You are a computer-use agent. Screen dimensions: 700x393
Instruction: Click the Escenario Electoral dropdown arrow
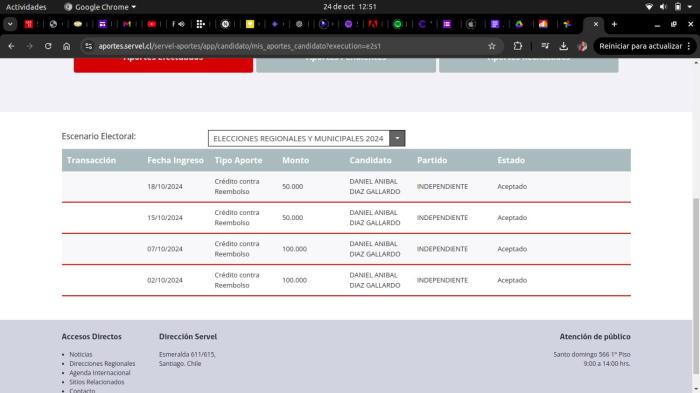point(397,138)
